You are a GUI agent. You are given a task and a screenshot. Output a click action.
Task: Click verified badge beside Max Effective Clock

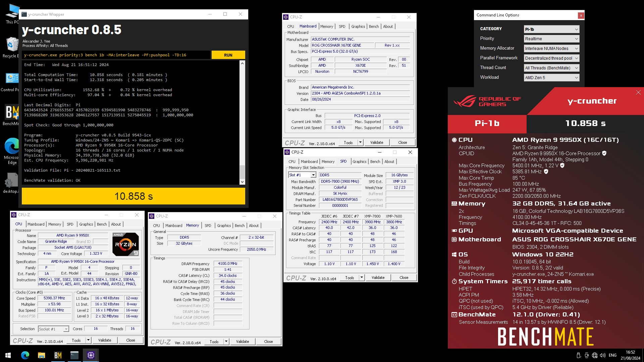(546, 171)
